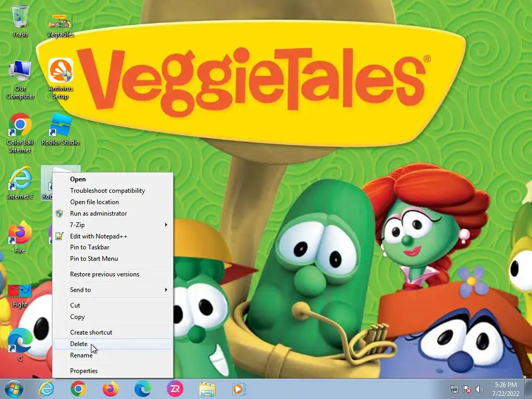Choose Delete from the context menu
532x399 pixels.
[x=112, y=344]
